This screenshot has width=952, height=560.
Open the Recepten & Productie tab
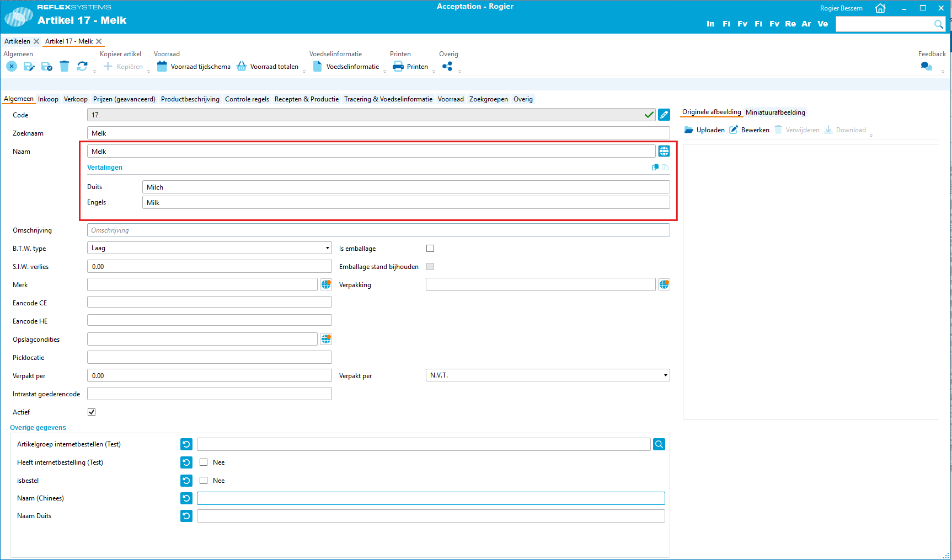pos(307,99)
